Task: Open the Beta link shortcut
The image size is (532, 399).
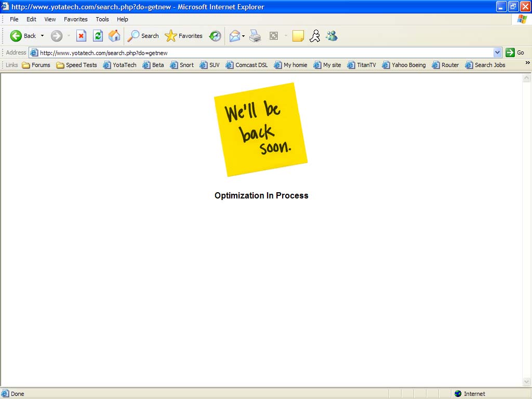Action: coord(153,65)
